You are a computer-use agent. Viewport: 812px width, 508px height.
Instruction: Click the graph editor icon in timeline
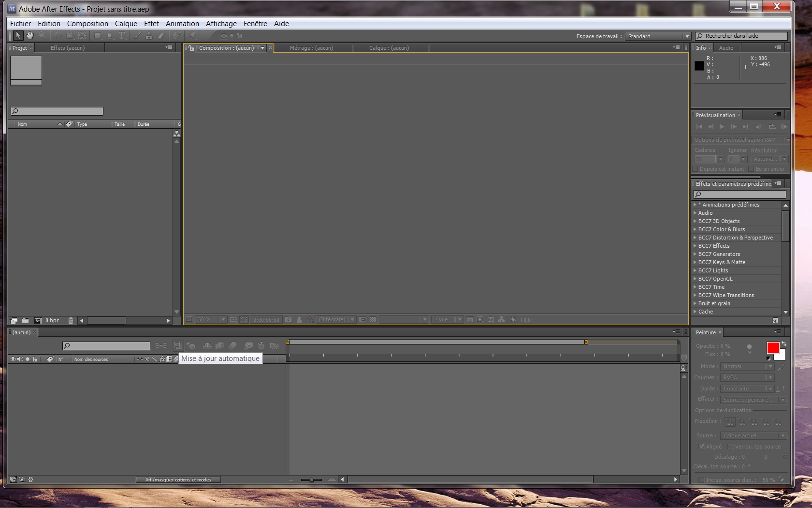pos(275,345)
